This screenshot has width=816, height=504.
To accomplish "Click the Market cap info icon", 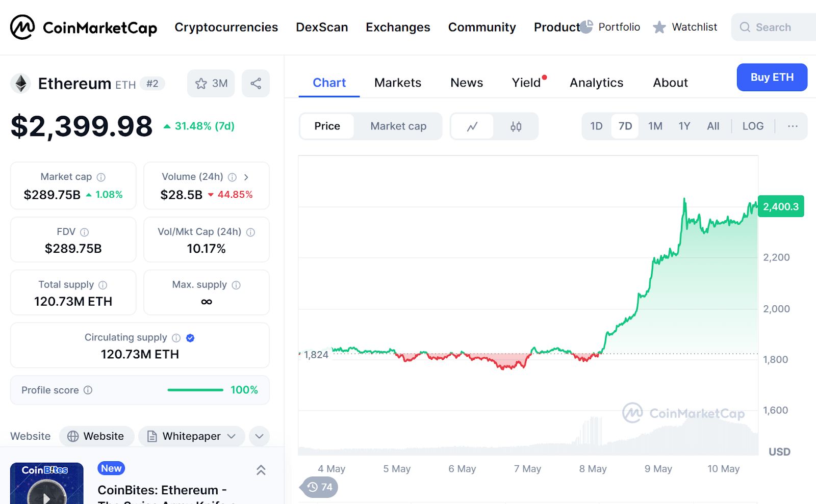I will [101, 177].
